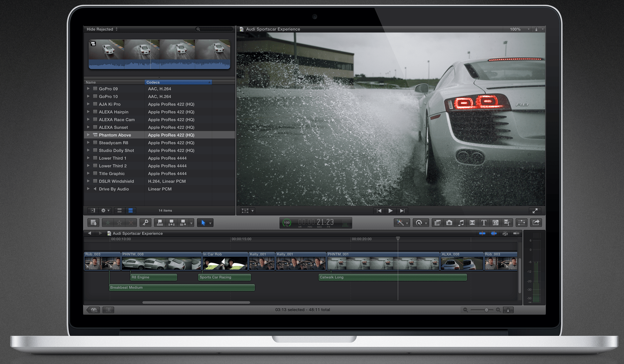Toggle full-screen viewer playback

pyautogui.click(x=535, y=211)
